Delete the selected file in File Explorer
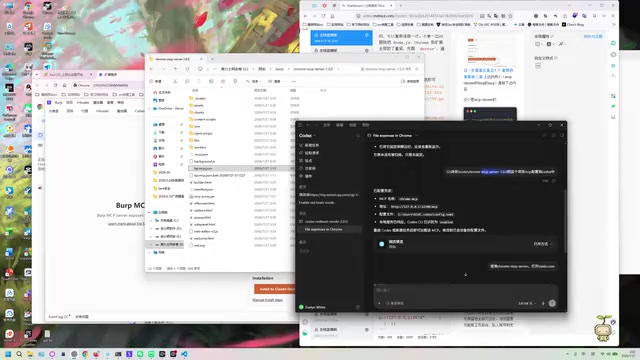The image size is (640, 360). click(x=235, y=81)
